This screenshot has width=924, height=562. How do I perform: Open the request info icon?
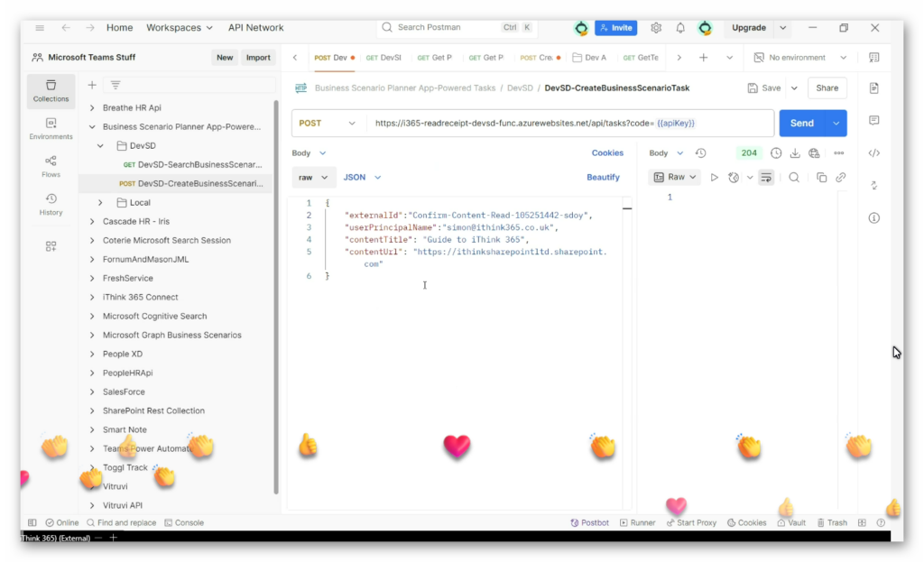click(873, 218)
